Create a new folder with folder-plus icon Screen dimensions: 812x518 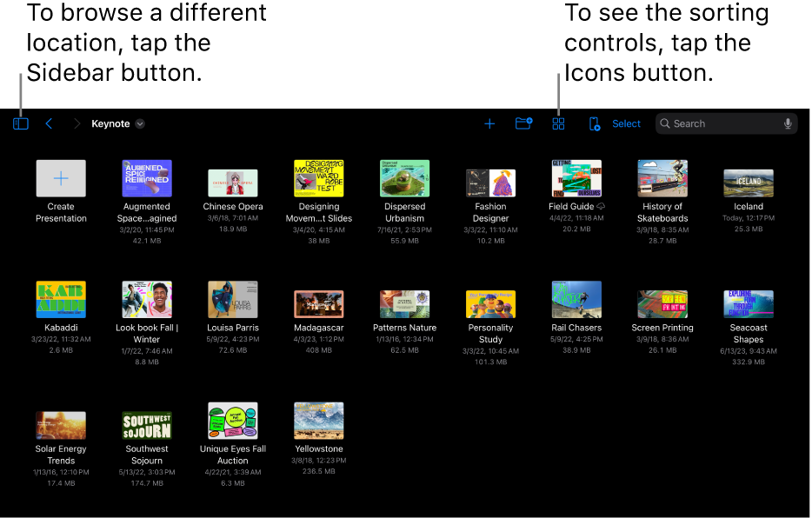pyautogui.click(x=524, y=123)
